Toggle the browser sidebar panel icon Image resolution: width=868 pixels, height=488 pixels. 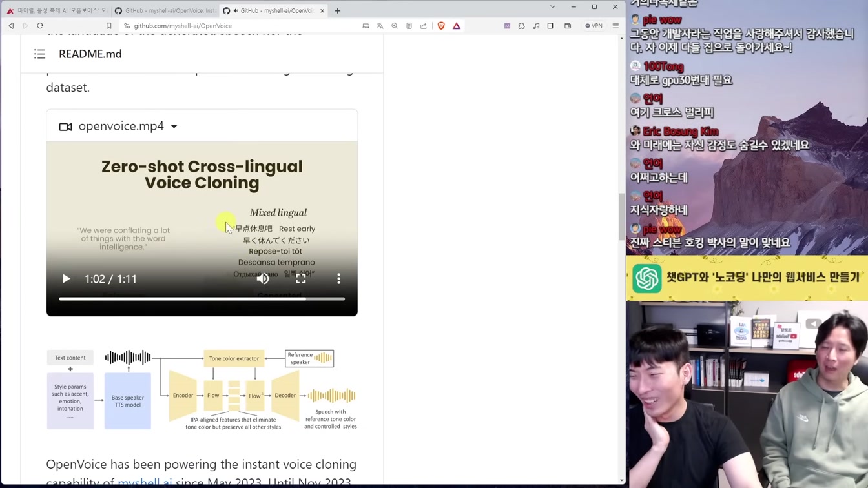click(550, 26)
